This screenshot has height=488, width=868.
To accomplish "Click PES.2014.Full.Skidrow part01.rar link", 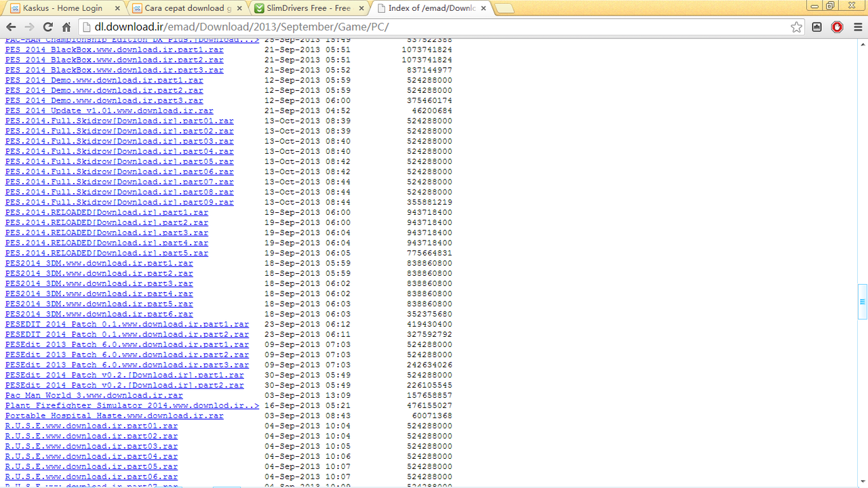I will point(119,121).
